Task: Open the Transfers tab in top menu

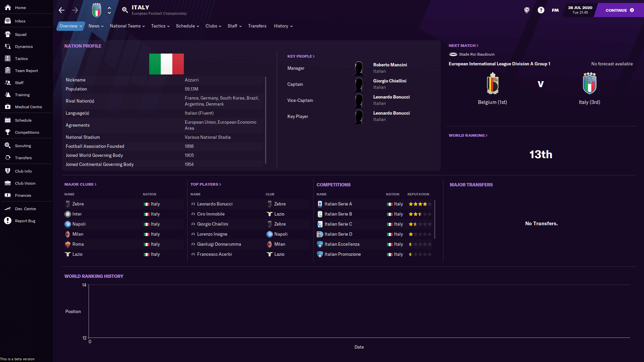Action: (x=257, y=26)
